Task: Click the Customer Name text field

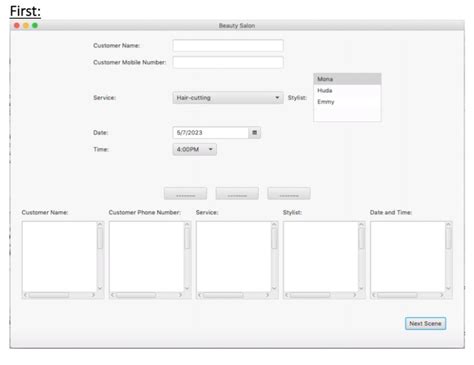Action: (228, 45)
